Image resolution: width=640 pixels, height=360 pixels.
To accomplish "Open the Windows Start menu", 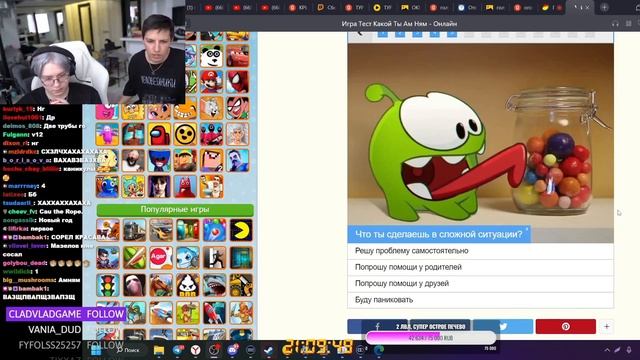I will tap(96, 350).
